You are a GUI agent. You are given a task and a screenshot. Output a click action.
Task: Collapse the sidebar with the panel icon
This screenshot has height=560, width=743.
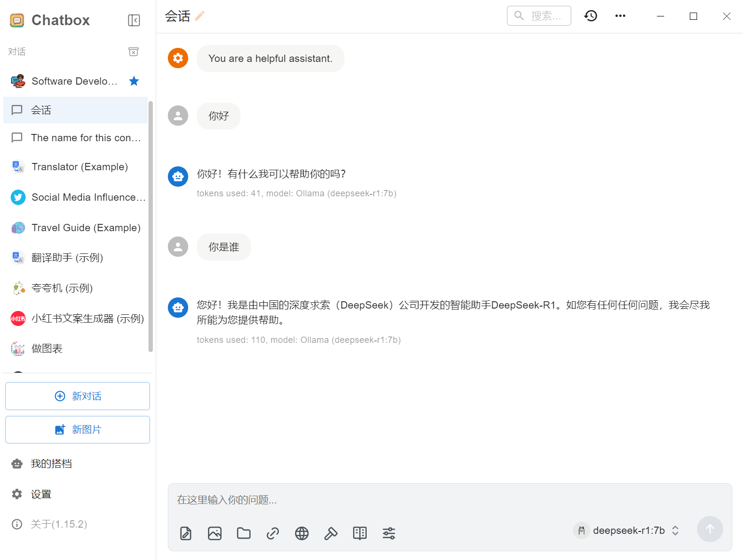click(134, 20)
